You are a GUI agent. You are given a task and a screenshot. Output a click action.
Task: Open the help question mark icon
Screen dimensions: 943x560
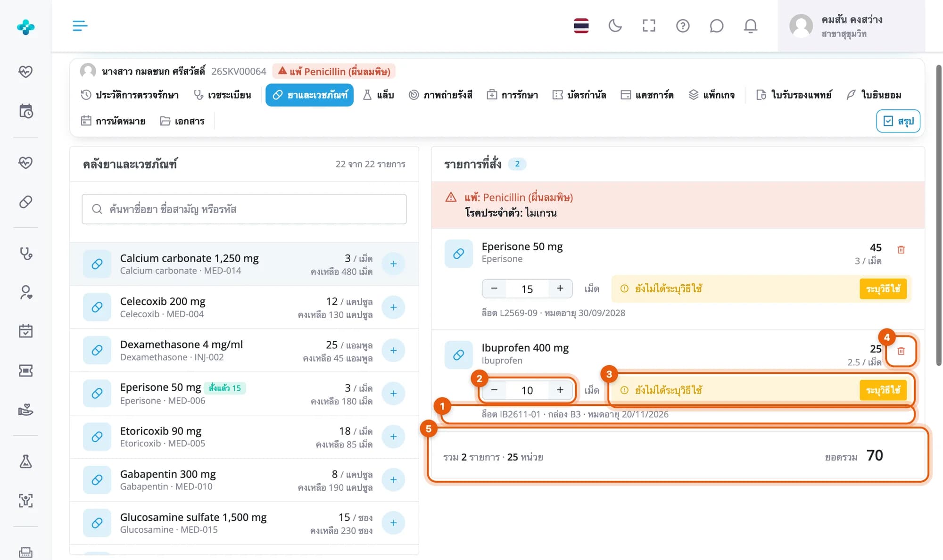coord(683,25)
